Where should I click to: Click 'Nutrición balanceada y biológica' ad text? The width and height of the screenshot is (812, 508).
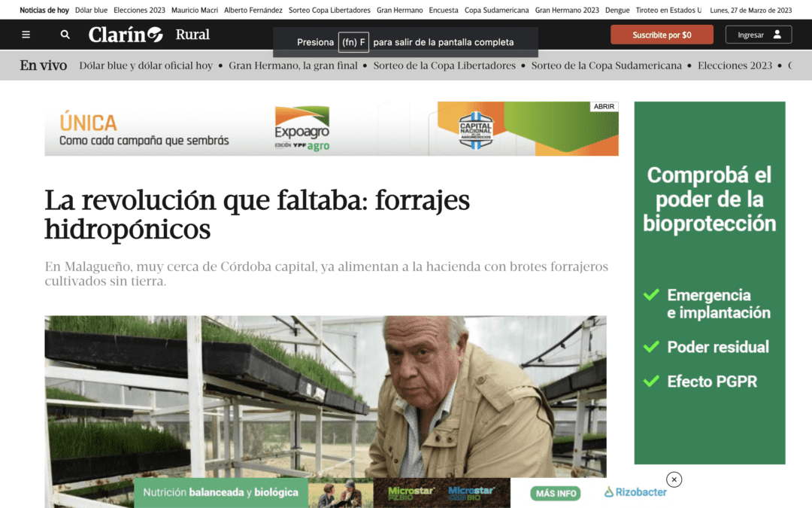[x=220, y=492]
